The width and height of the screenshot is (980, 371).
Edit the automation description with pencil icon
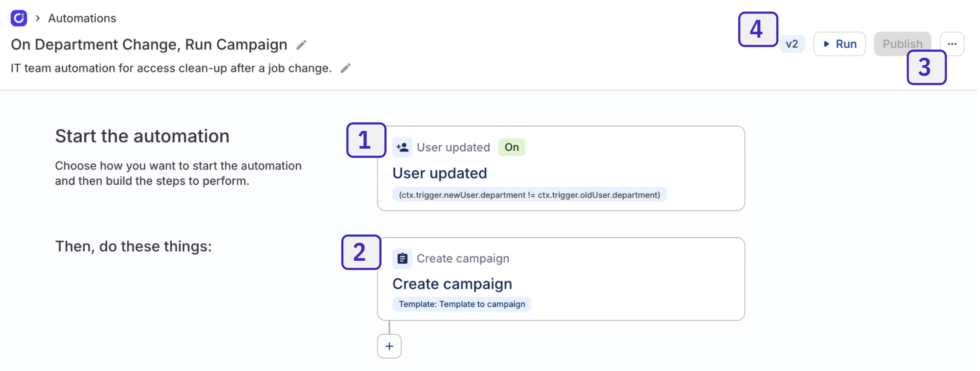pyautogui.click(x=345, y=68)
